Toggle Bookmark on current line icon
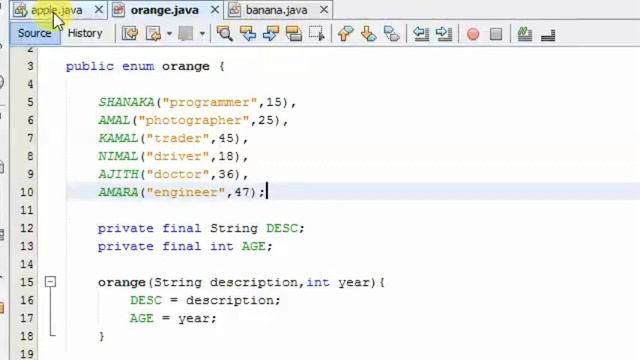The width and height of the screenshot is (640, 360). tap(392, 34)
